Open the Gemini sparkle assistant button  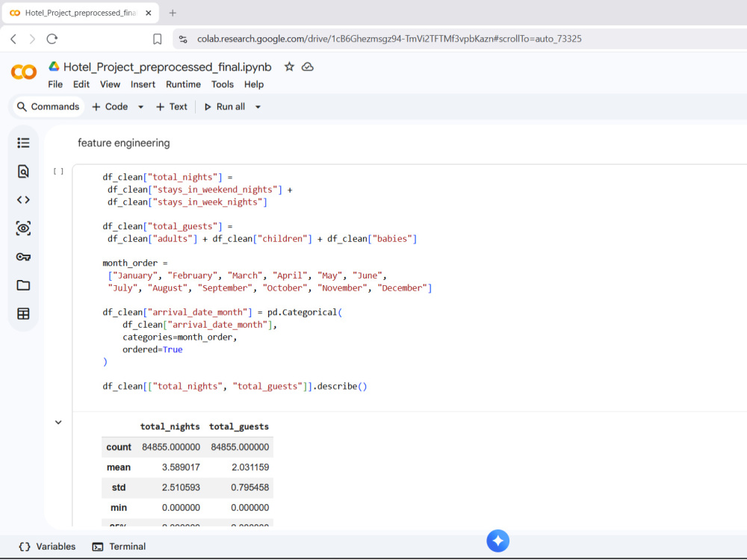tap(498, 541)
